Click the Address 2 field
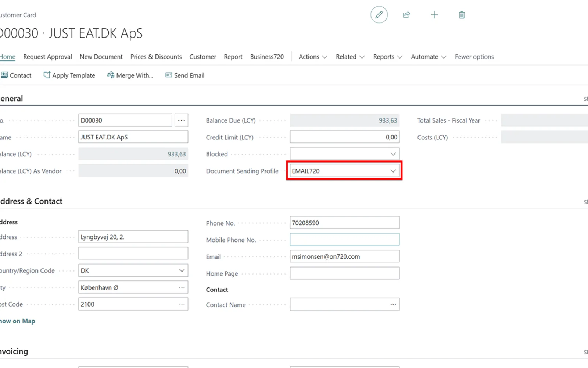The height and width of the screenshot is (368, 588). tap(133, 254)
